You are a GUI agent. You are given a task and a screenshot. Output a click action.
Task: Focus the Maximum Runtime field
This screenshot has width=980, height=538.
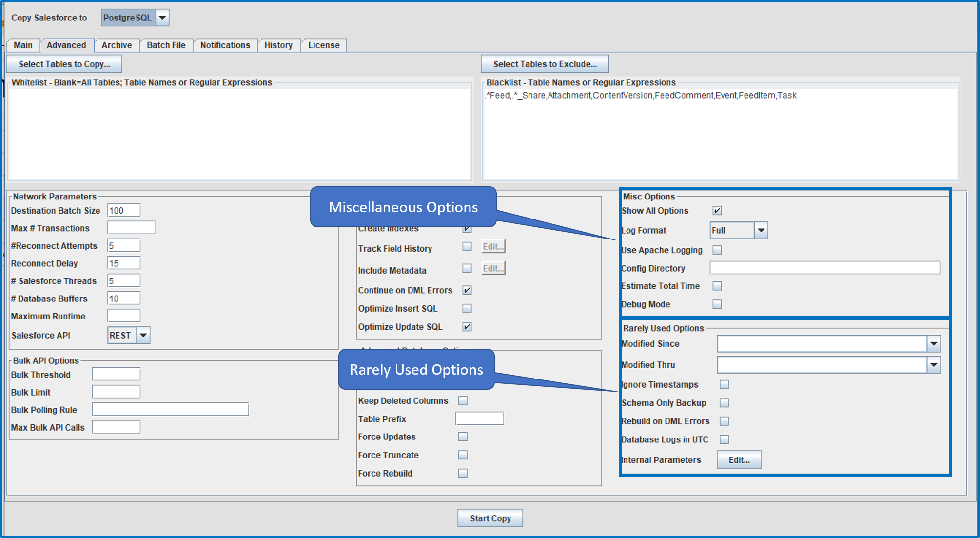point(124,316)
